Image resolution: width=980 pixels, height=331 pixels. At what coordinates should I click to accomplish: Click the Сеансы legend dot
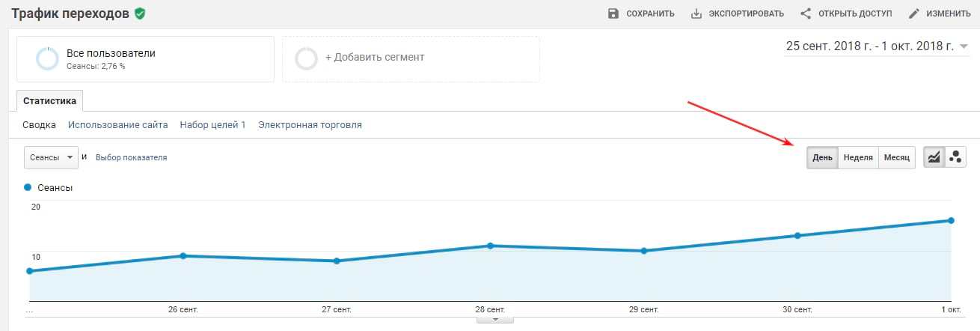coord(28,188)
